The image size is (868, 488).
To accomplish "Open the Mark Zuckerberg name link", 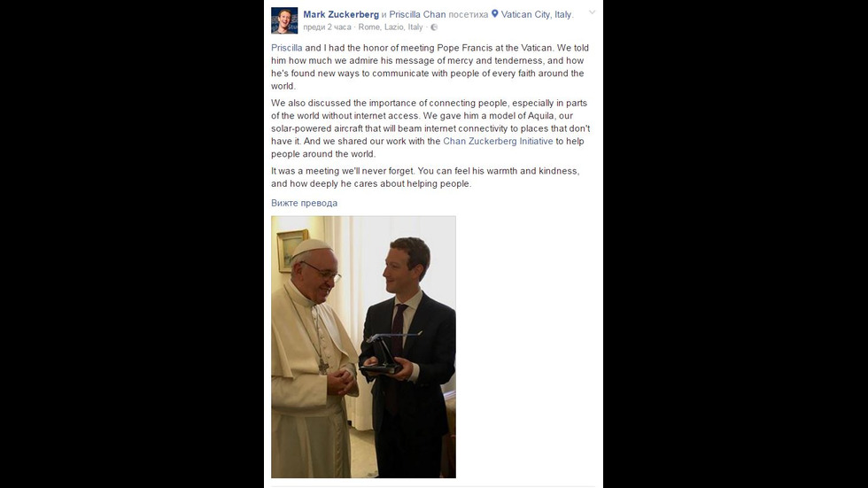I will 341,14.
